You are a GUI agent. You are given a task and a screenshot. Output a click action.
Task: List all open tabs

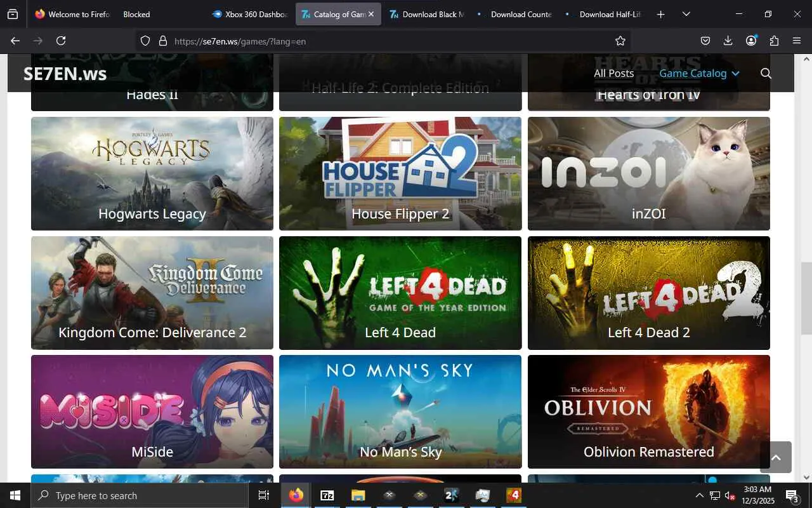(686, 14)
